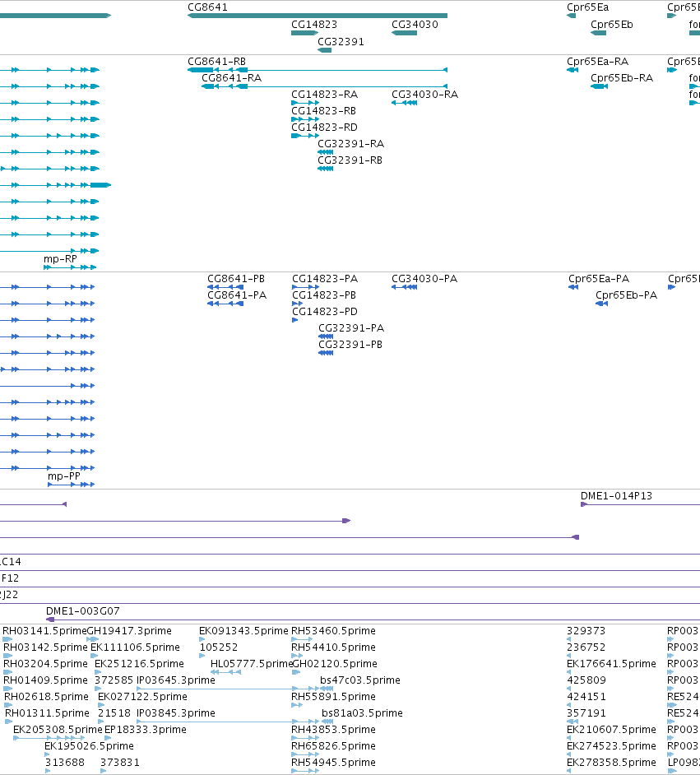Open transcript Cpr65Ea-RA
Viewport: 700px width, 775px height.
[598, 62]
